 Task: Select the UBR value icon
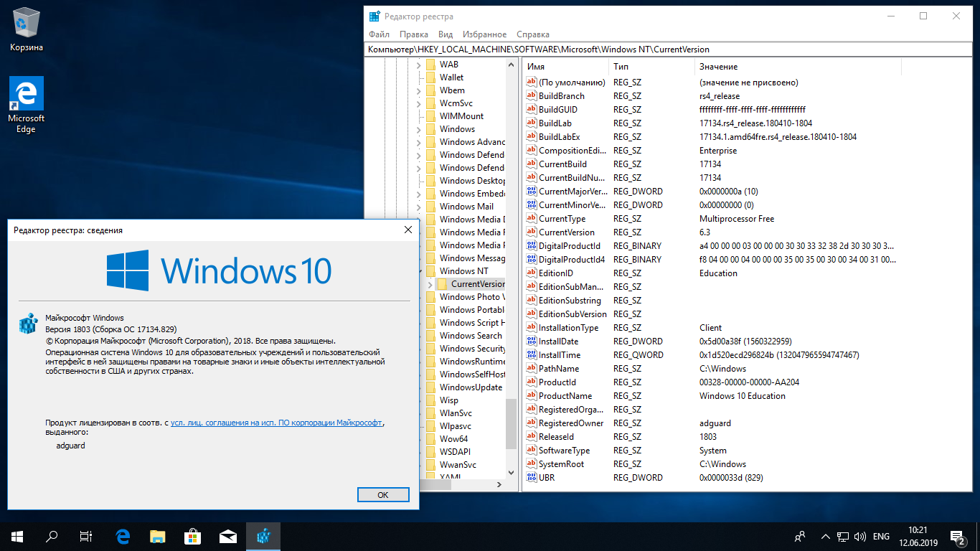tap(532, 477)
